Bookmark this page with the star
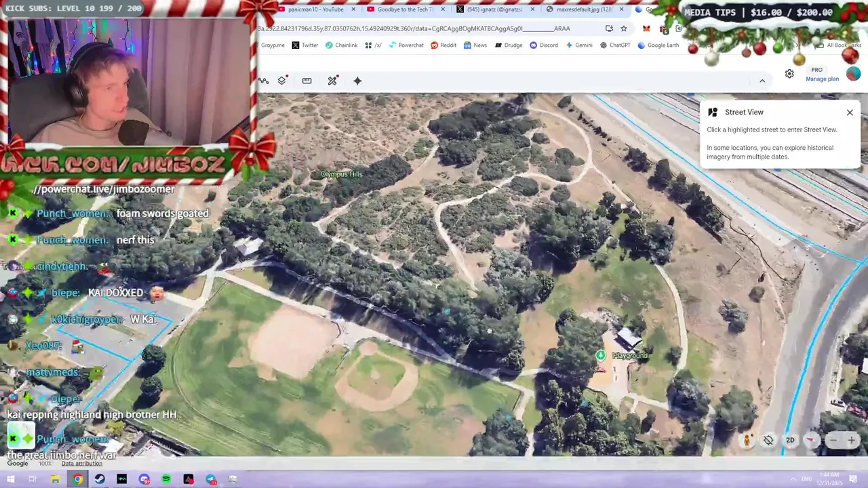 tap(624, 28)
